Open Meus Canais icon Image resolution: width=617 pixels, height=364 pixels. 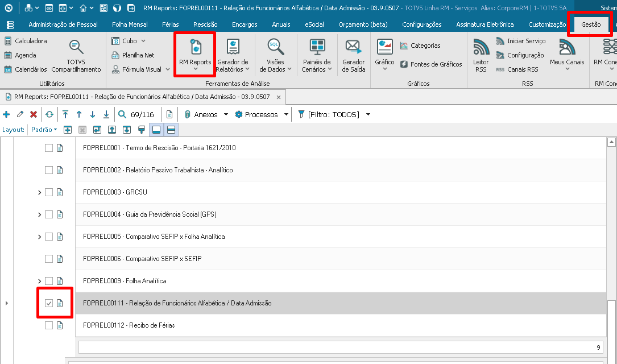[x=567, y=47]
